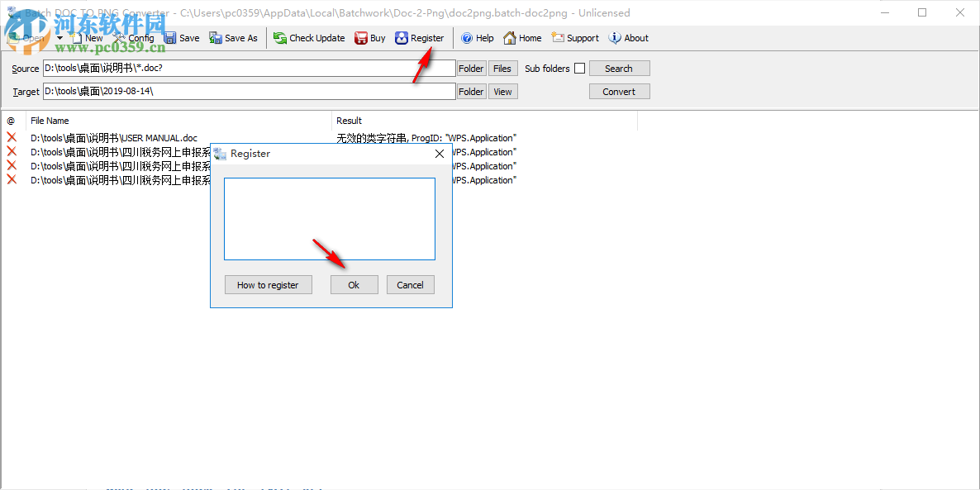Click inside the registration code text area
980x490 pixels.
coord(329,218)
